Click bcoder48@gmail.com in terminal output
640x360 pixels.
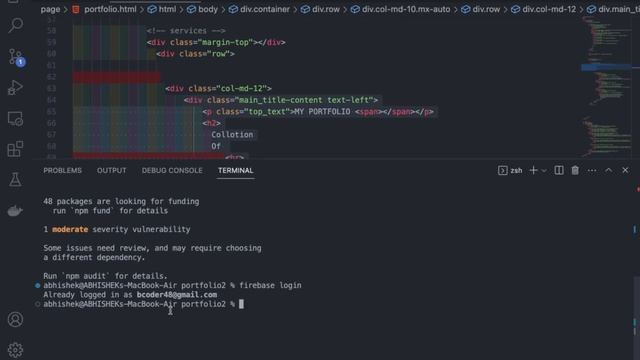[177, 295]
